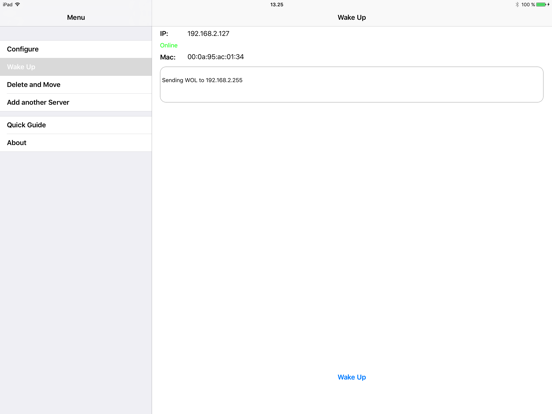552x414 pixels.
Task: Choose Add another Server
Action: coord(76,102)
